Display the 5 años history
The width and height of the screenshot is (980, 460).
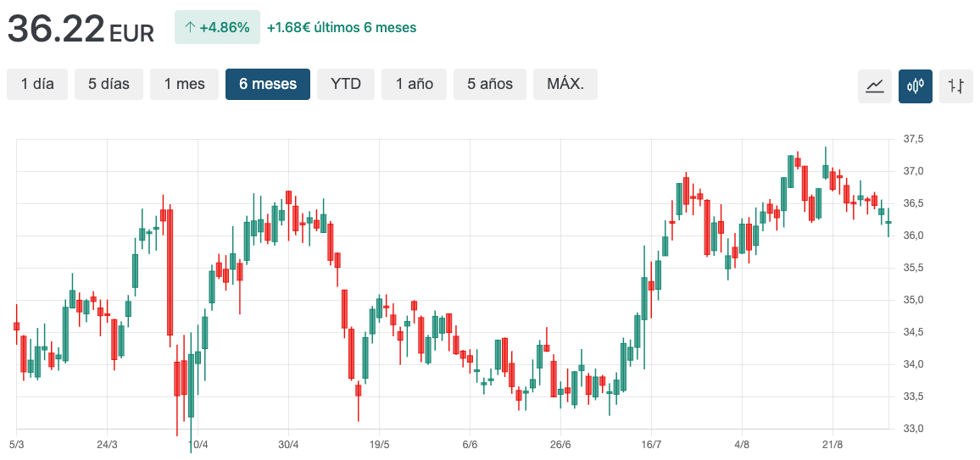[x=490, y=84]
